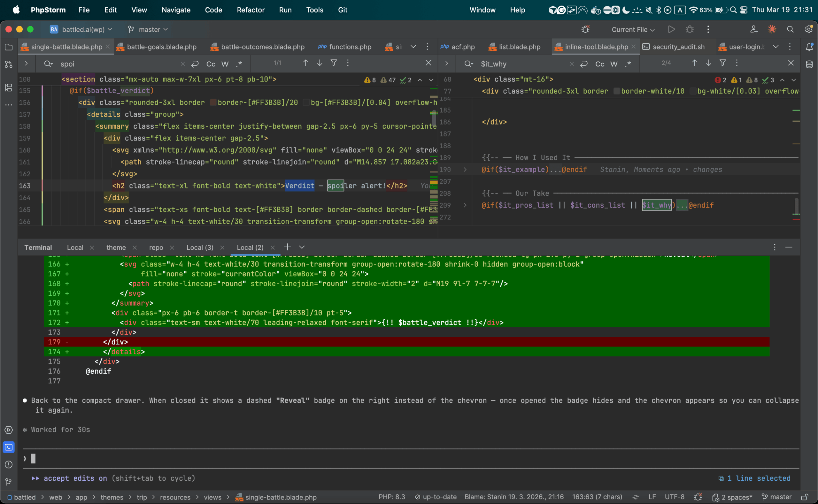
Task: Open the Problems tool window icon
Action: pyautogui.click(x=8, y=465)
